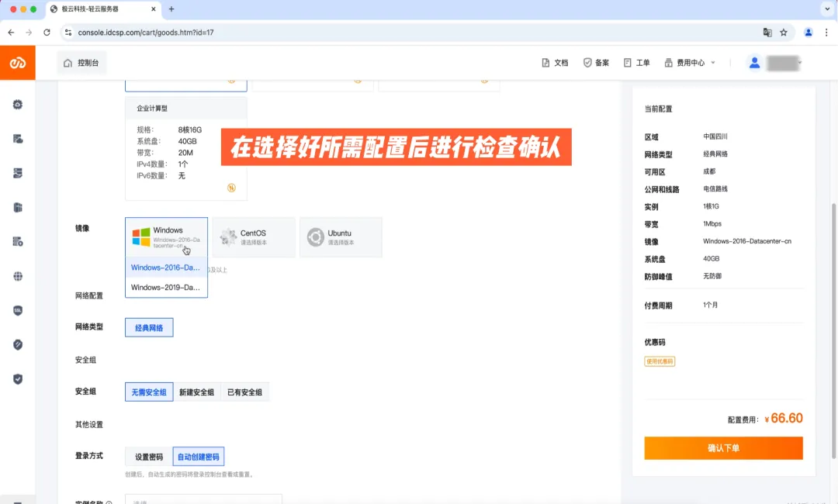
Task: Click the 确认下单 order button
Action: (724, 448)
